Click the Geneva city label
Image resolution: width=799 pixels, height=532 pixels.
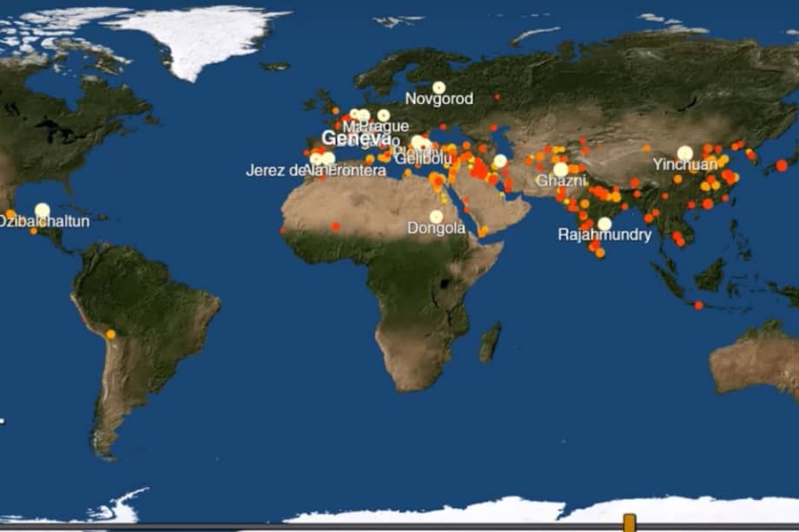click(356, 139)
